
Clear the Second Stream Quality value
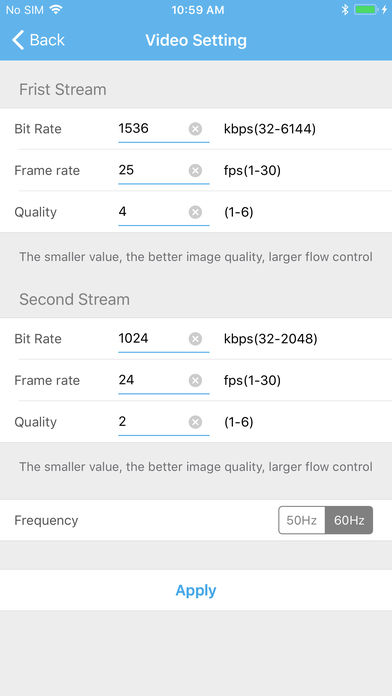[195, 422]
